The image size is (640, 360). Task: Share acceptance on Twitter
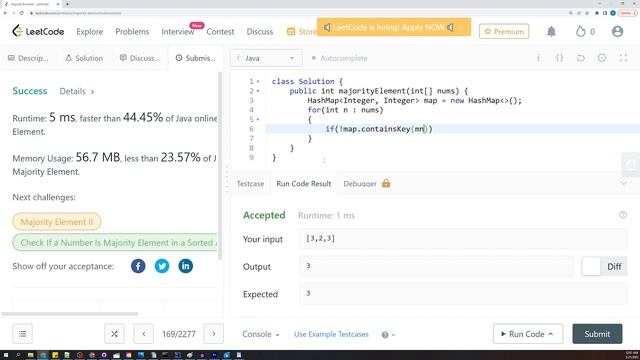[x=162, y=266]
